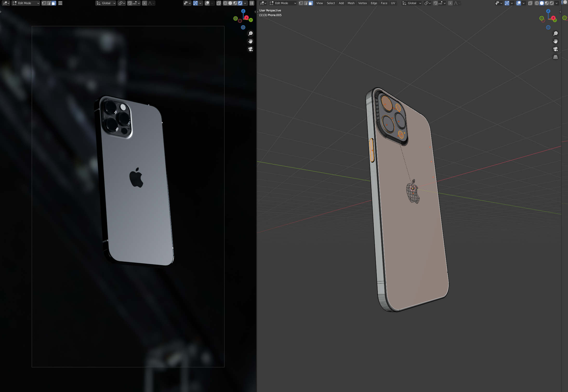Open the UV menu in right viewport

point(393,3)
